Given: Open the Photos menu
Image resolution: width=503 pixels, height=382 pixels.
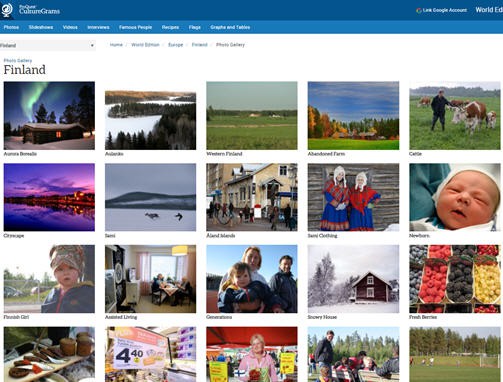Looking at the screenshot, I should coord(11,27).
